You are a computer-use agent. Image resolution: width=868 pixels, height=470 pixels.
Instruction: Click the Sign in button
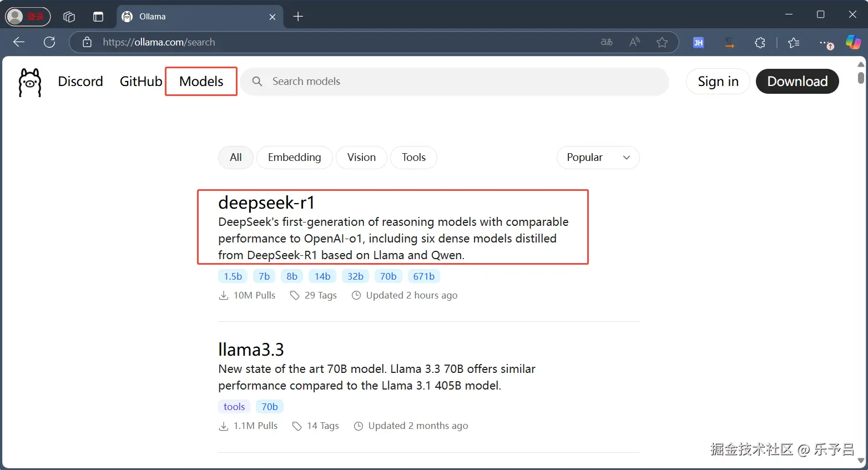(718, 82)
